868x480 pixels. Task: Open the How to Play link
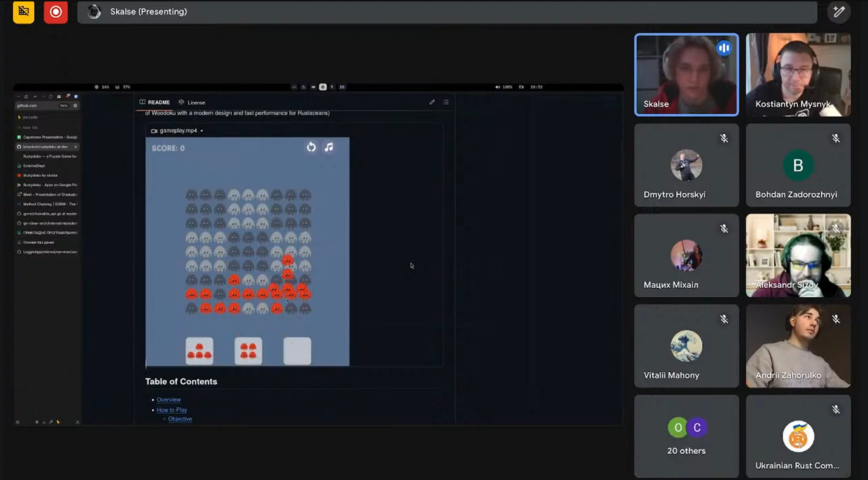coord(171,410)
